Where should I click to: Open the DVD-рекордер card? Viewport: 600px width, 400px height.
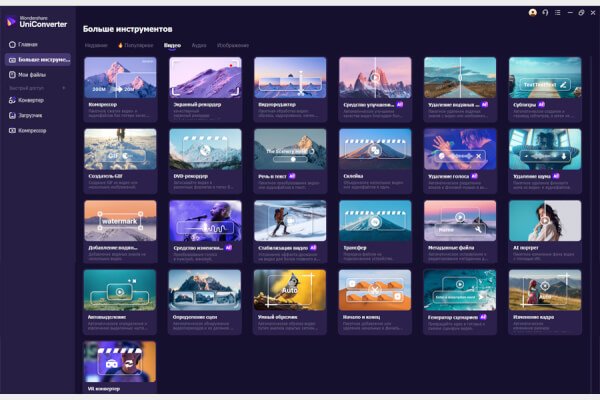click(x=205, y=161)
